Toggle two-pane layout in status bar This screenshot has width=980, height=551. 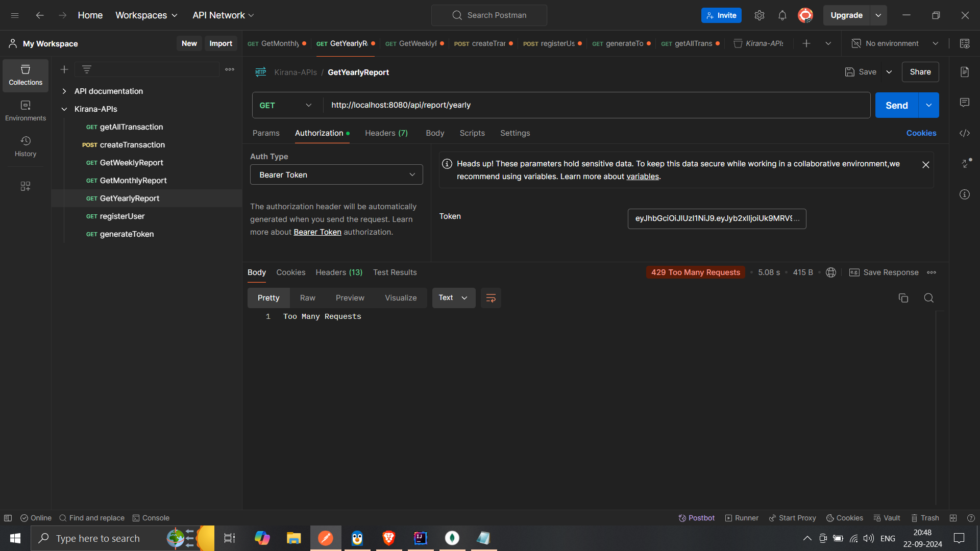(953, 518)
